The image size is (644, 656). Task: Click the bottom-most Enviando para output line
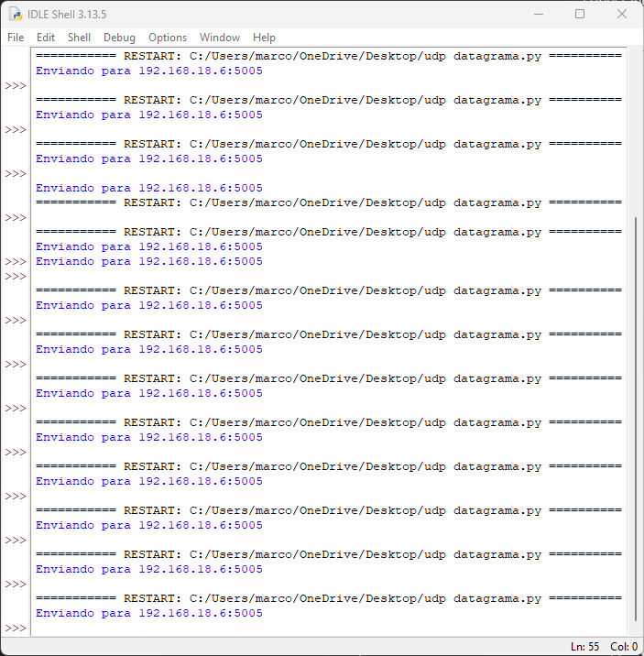point(148,614)
